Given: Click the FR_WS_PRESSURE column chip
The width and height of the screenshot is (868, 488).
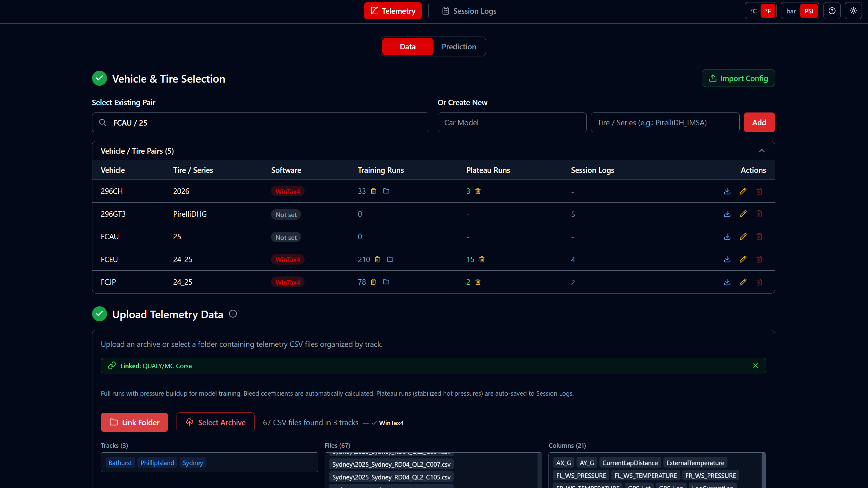Looking at the screenshot, I should coord(711,476).
